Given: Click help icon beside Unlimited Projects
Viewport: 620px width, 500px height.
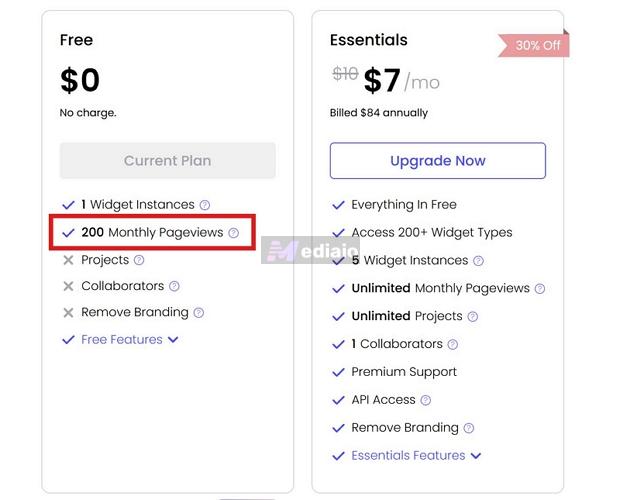Looking at the screenshot, I should (473, 317).
